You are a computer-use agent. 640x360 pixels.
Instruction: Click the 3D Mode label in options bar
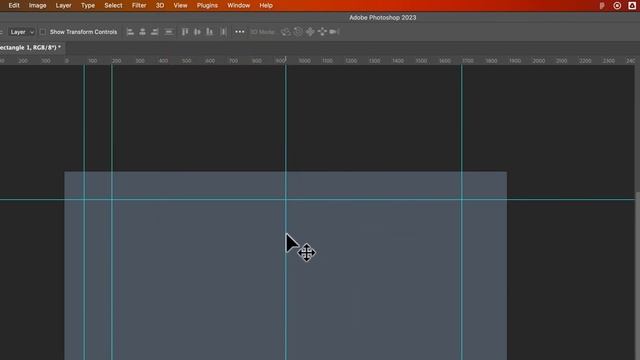262,32
